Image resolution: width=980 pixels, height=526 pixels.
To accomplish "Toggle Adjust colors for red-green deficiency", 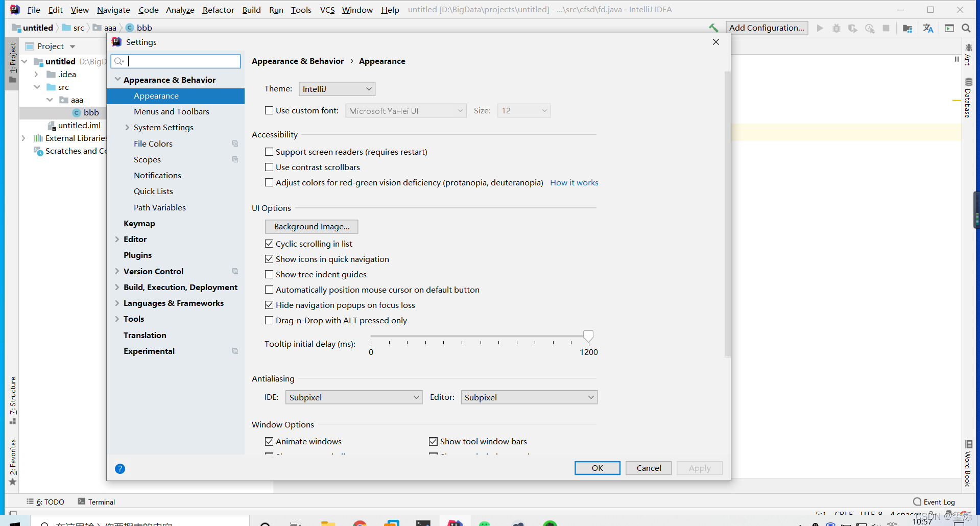I will [x=269, y=182].
